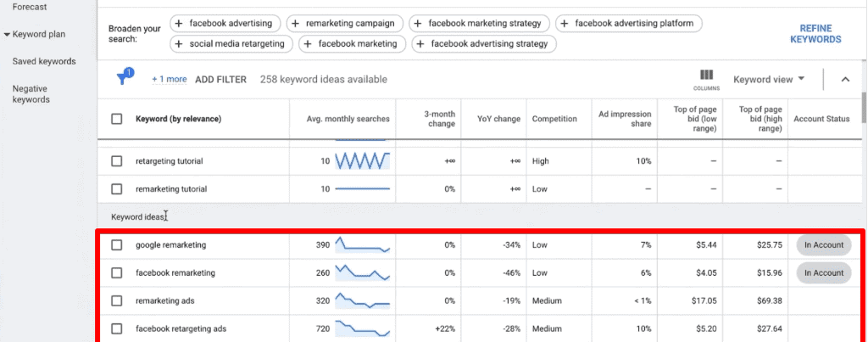Screen dimensions: 868x342
Task: Collapse the Keyword plan sidebar section
Action: (x=7, y=35)
